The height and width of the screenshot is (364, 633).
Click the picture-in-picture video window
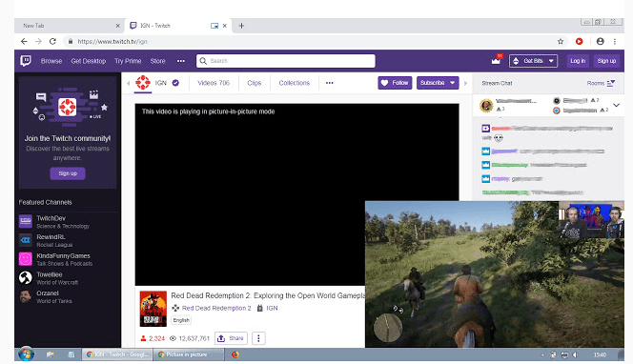[495, 274]
